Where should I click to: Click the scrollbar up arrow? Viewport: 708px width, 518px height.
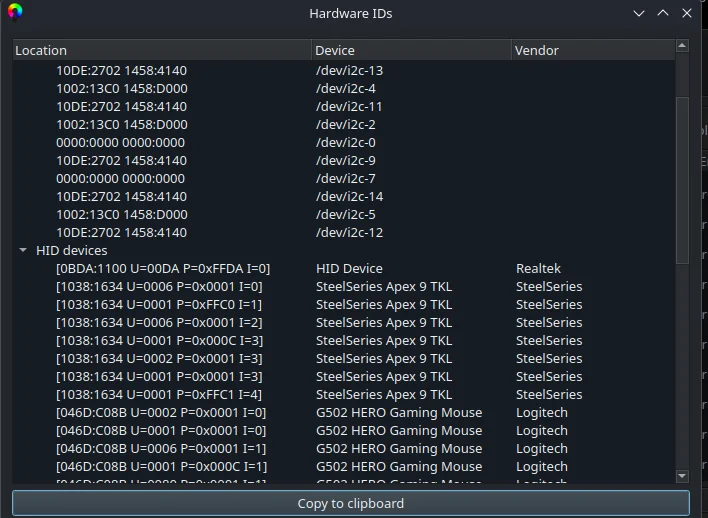[682, 46]
